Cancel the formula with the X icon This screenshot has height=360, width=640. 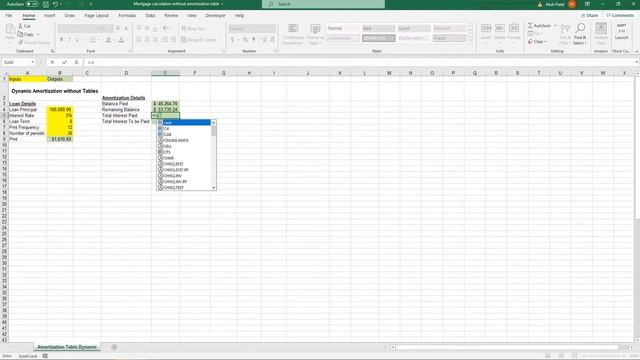(52, 62)
